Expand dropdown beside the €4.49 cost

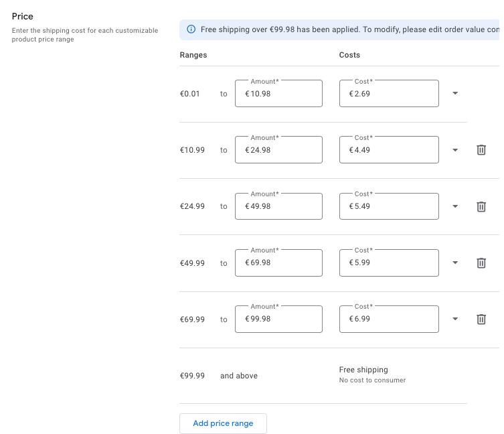pyautogui.click(x=455, y=150)
